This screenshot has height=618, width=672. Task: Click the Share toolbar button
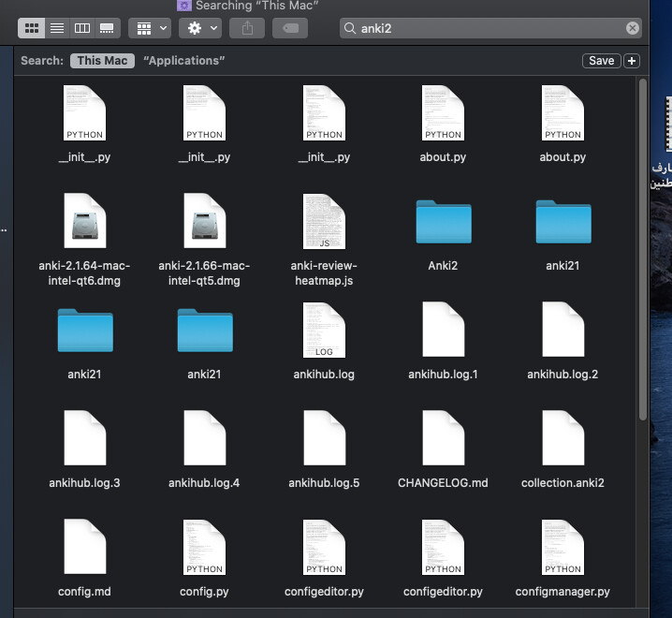[248, 28]
